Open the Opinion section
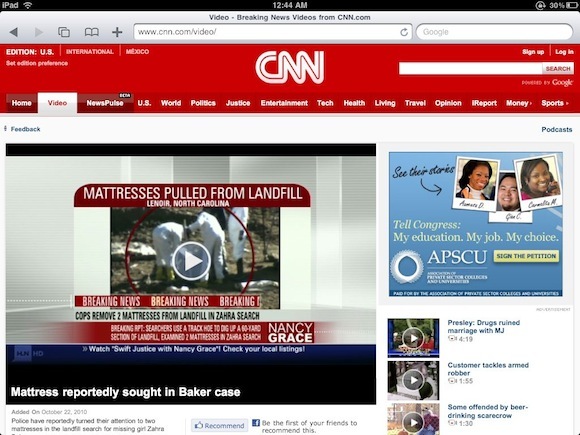The image size is (580, 435). [448, 103]
